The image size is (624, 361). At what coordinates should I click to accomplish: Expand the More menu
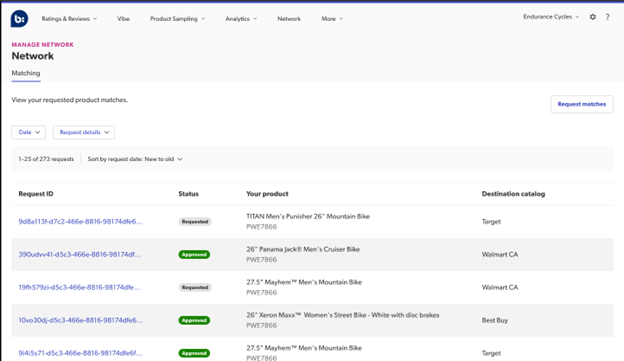pos(332,19)
